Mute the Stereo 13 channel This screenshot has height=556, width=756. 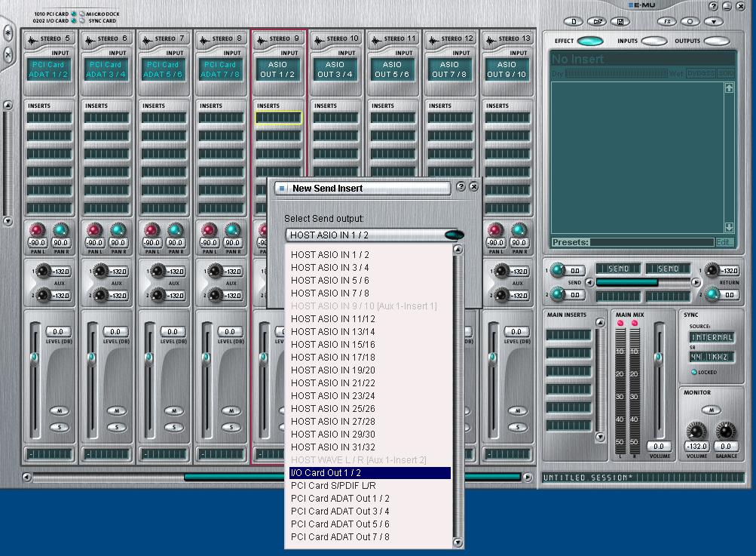(x=518, y=410)
